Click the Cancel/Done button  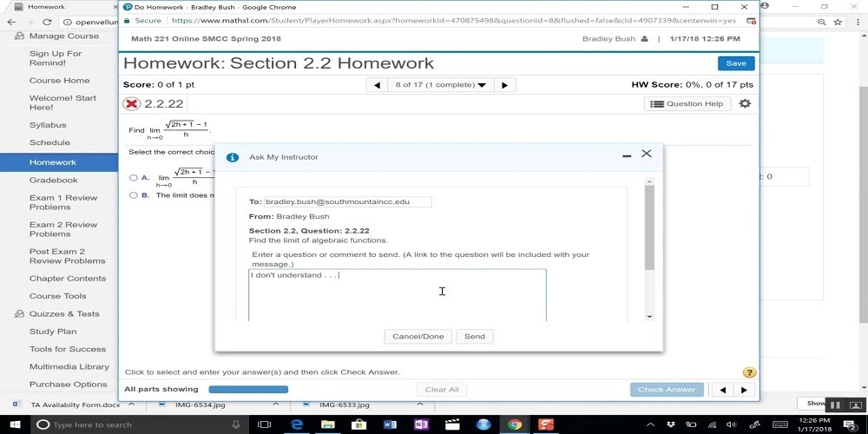click(418, 337)
